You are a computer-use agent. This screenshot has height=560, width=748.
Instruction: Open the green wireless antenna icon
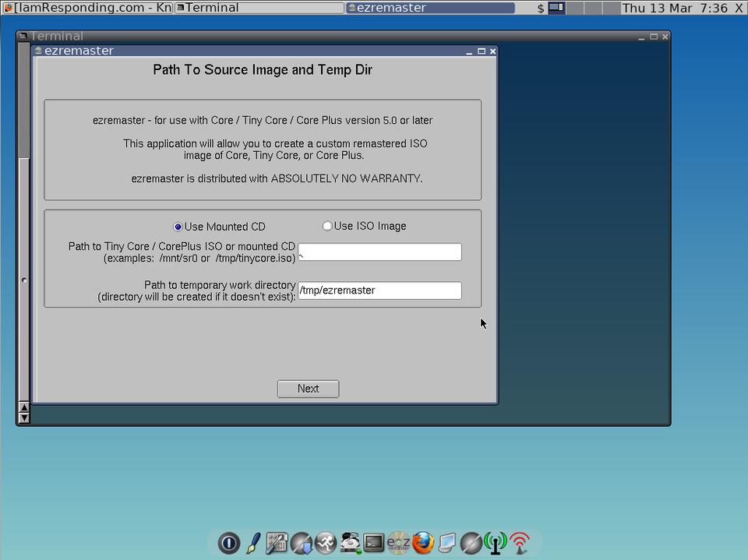point(496,543)
